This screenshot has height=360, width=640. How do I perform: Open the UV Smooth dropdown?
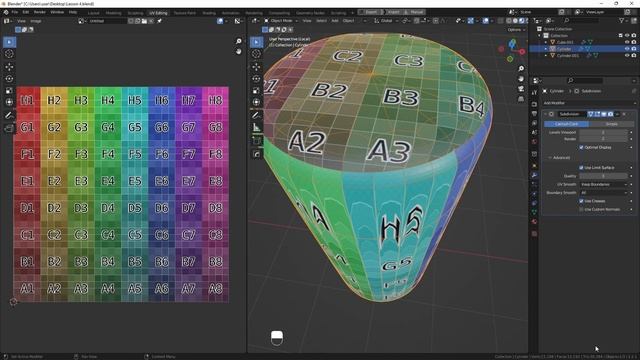coord(604,184)
